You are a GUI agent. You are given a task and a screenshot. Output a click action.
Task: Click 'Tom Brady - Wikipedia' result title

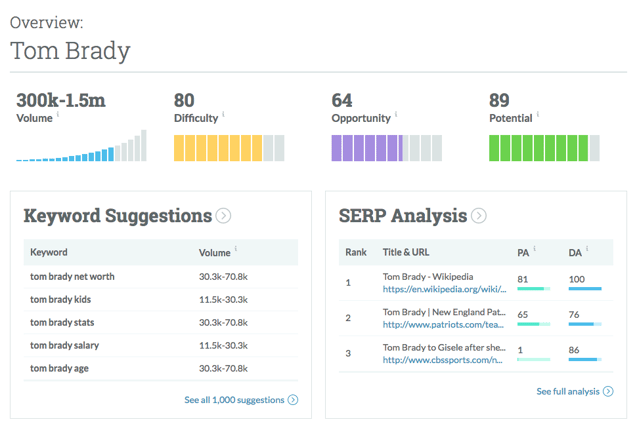[428, 277]
